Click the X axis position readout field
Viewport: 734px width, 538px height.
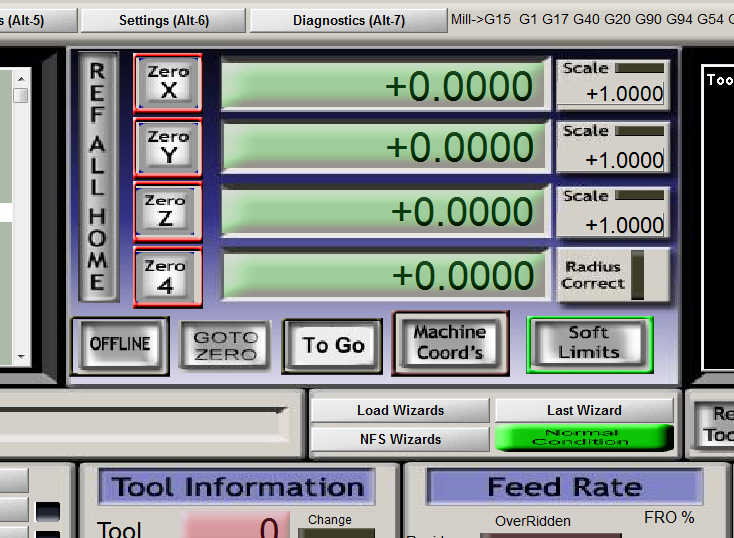(x=385, y=85)
